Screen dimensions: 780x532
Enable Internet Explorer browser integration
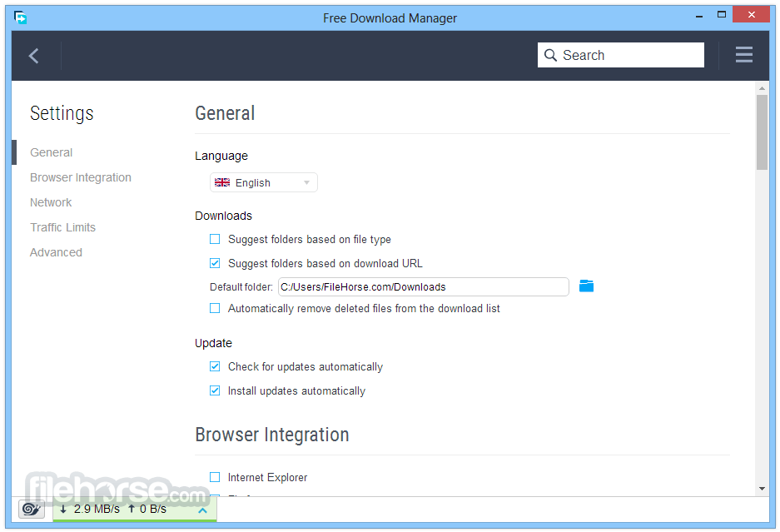click(x=215, y=477)
